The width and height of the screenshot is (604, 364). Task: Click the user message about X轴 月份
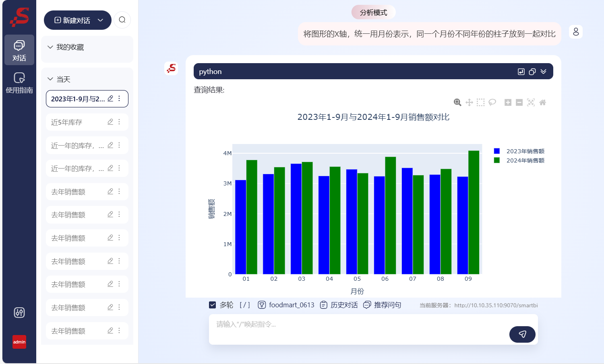click(429, 34)
